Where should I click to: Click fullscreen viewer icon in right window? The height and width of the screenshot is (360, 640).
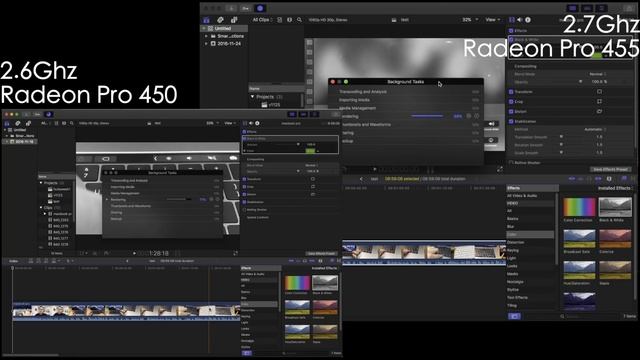(x=500, y=170)
